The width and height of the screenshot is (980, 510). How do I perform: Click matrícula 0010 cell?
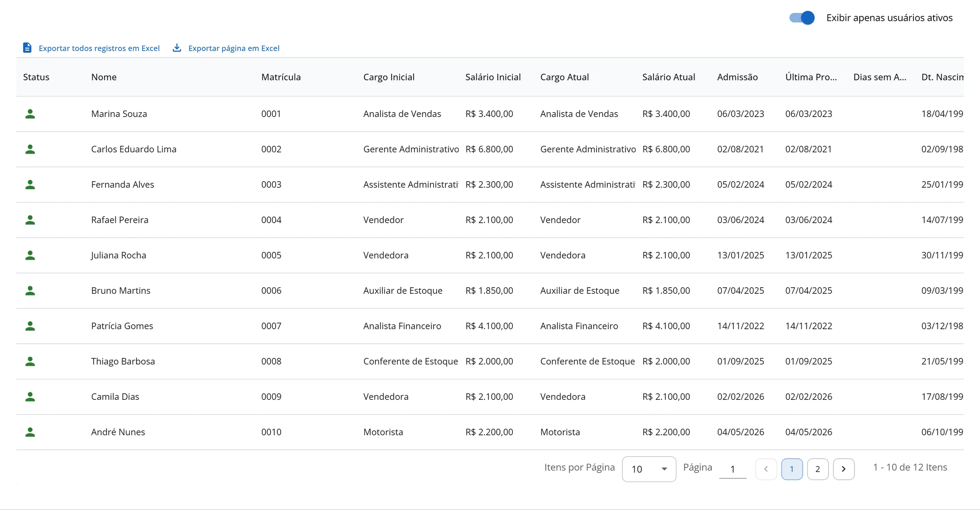(271, 432)
